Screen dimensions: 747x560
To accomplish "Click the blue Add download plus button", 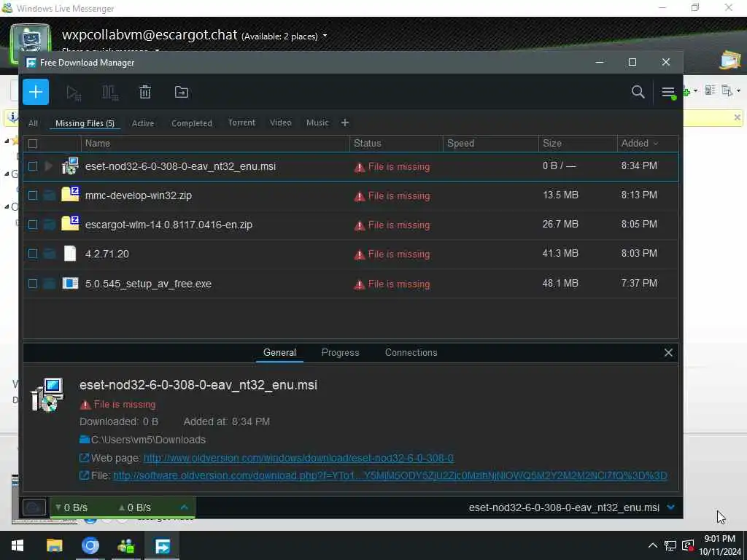I will [36, 92].
